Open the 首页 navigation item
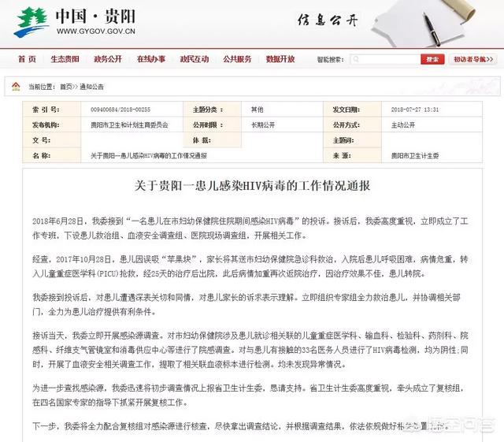This screenshot has height=442, width=504. coord(27,59)
